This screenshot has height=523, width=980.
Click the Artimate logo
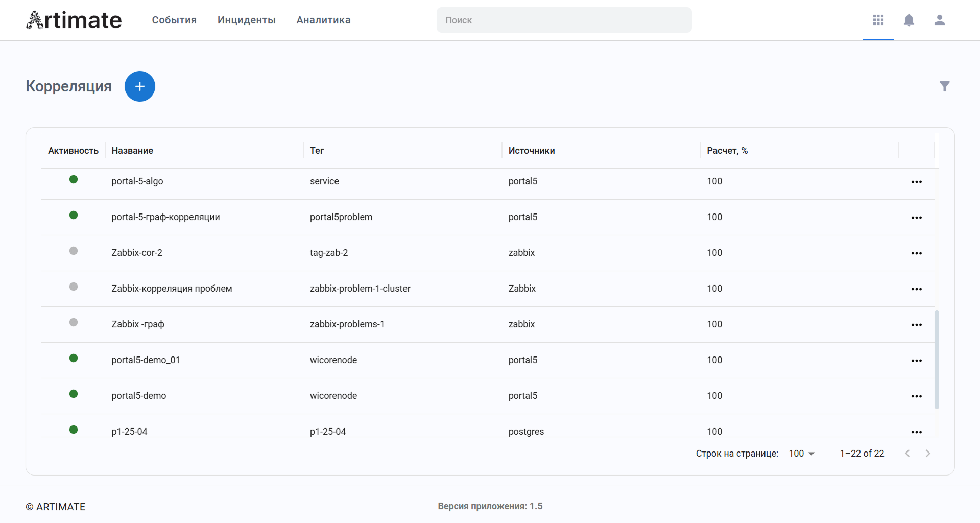pyautogui.click(x=74, y=20)
